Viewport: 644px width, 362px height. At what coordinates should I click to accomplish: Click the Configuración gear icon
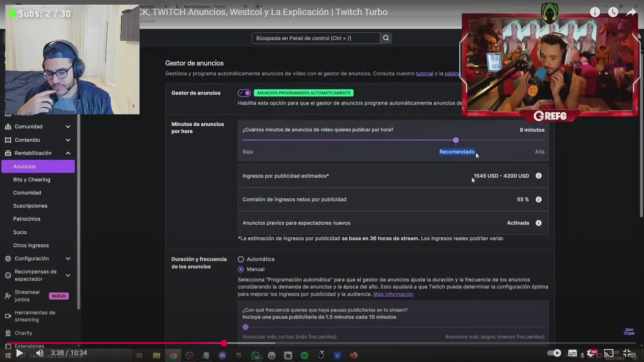[8, 258]
